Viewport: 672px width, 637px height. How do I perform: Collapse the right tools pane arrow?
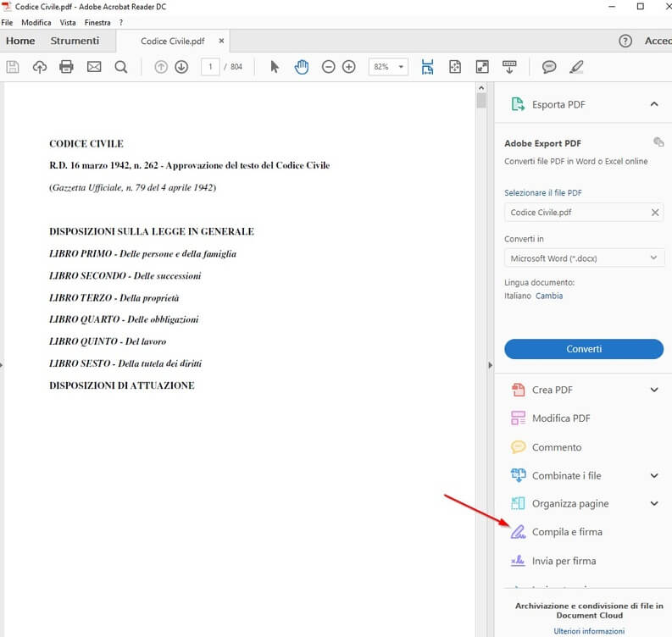point(491,365)
